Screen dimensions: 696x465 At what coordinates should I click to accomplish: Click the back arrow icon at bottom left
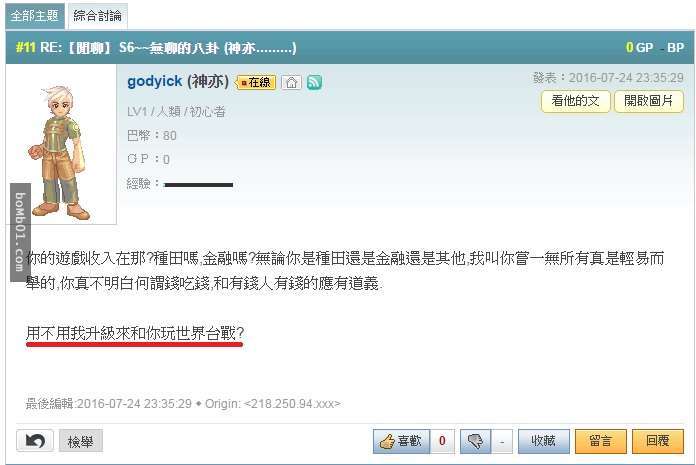click(x=35, y=441)
